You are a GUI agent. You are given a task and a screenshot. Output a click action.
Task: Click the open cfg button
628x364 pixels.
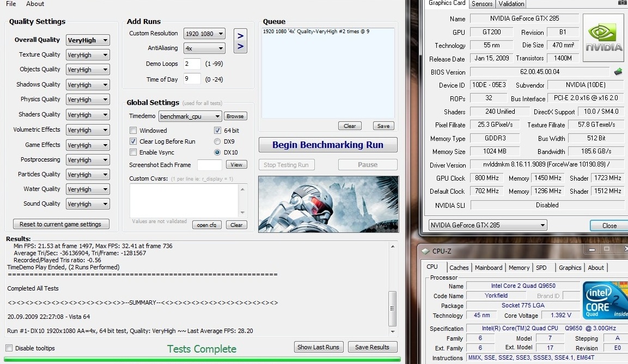[x=206, y=225]
